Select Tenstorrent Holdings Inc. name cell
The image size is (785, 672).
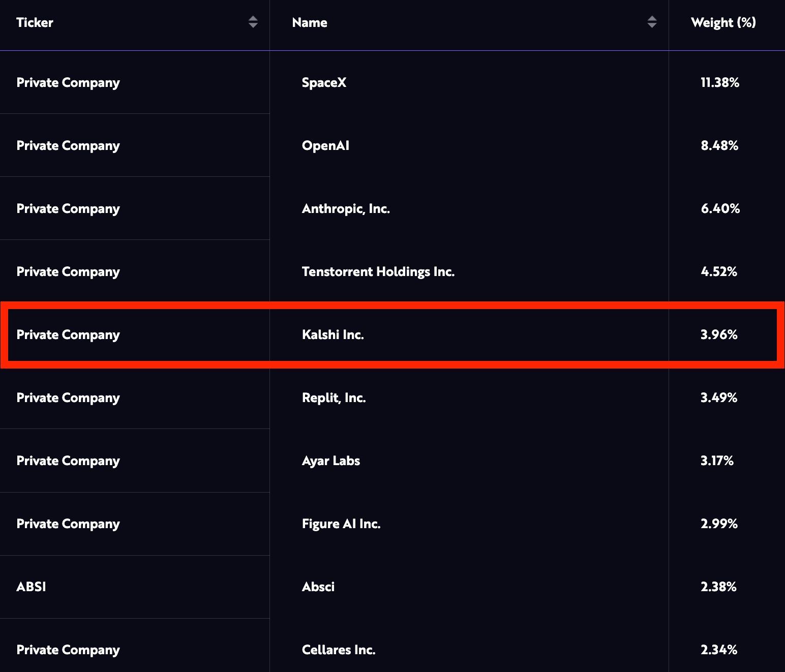(378, 272)
